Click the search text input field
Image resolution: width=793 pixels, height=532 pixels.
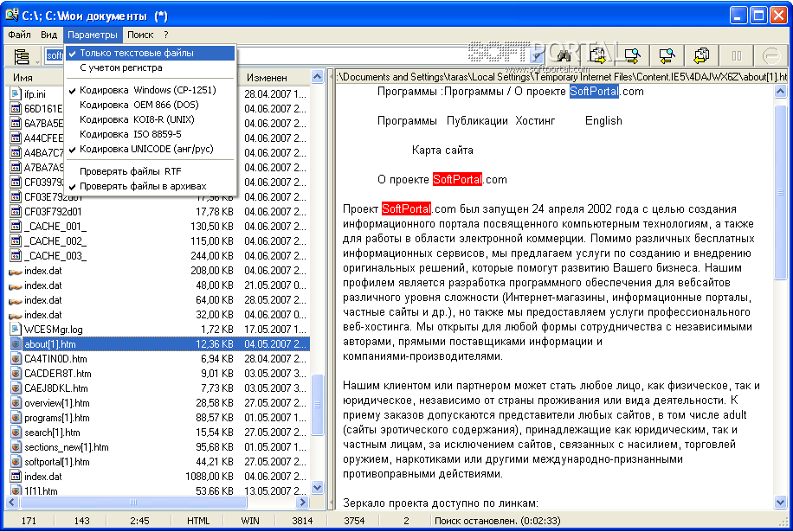[x=287, y=55]
